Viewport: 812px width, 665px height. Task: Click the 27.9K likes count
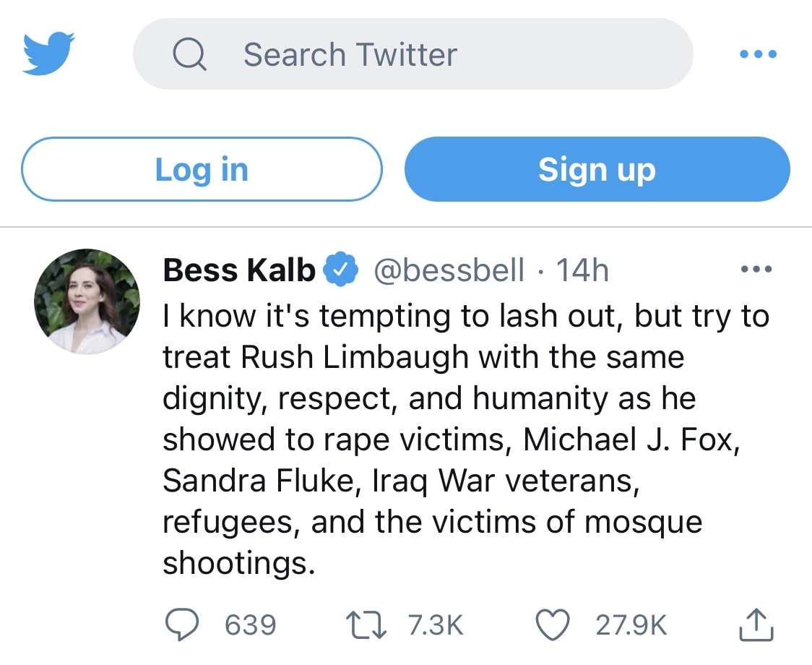(x=631, y=625)
